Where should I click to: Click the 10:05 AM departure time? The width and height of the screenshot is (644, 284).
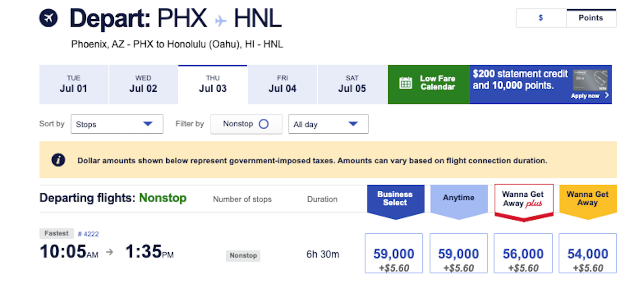click(x=69, y=252)
